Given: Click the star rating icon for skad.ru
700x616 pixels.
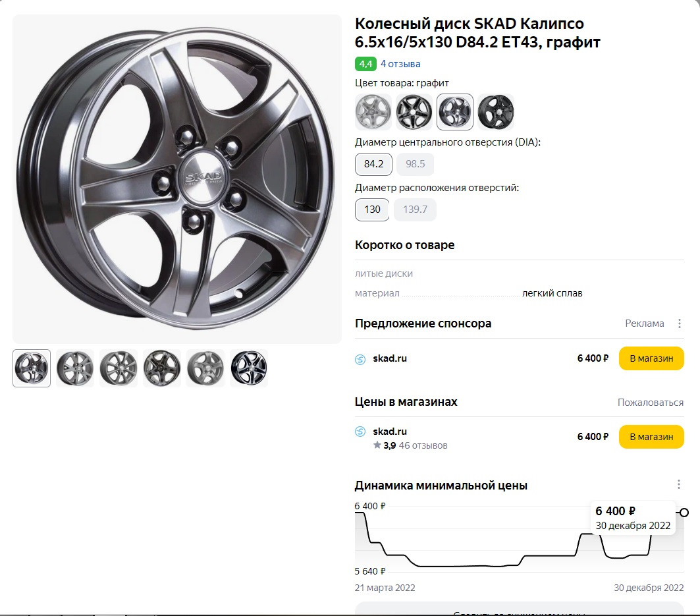Looking at the screenshot, I should [377, 445].
